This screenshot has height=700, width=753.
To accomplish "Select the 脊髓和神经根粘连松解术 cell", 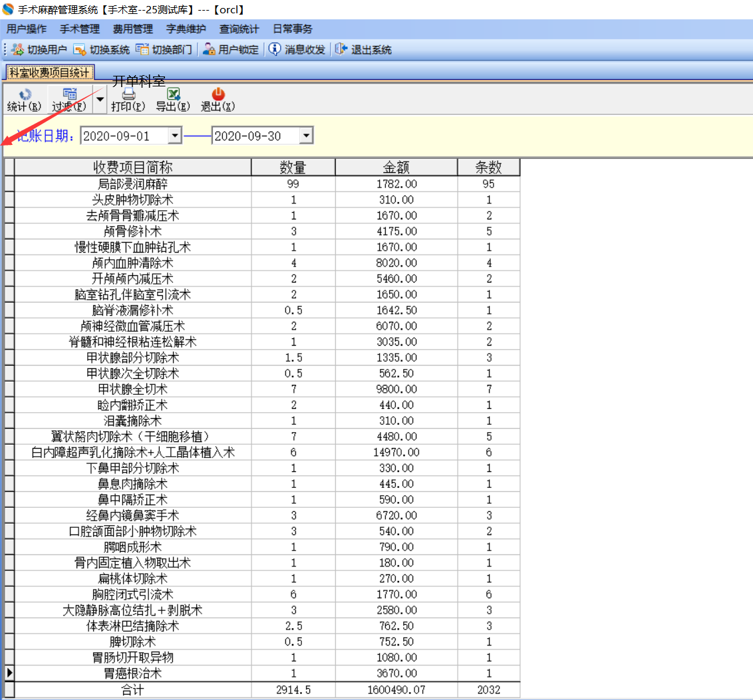I will (x=133, y=342).
